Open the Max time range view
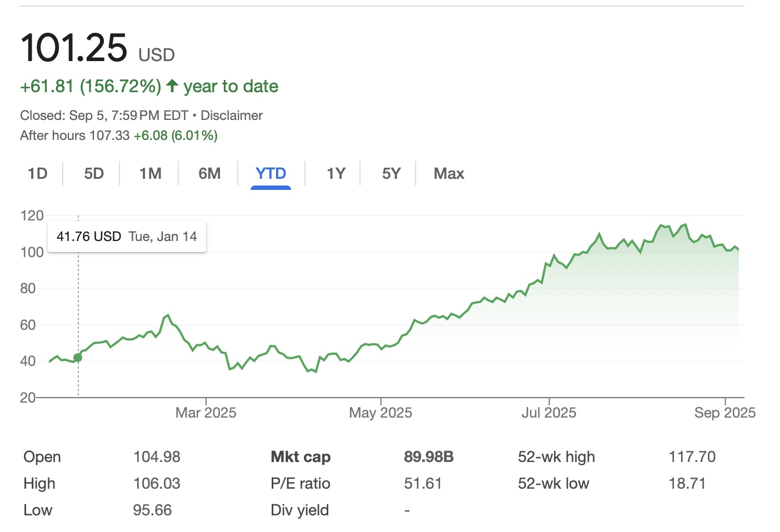Image resolution: width=780 pixels, height=532 pixels. tap(448, 173)
